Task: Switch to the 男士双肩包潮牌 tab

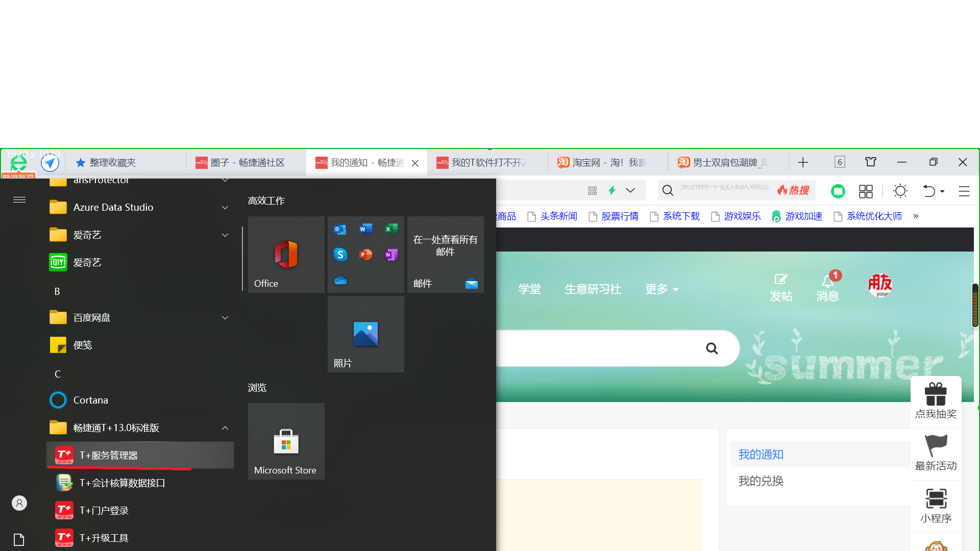Action: (x=728, y=163)
